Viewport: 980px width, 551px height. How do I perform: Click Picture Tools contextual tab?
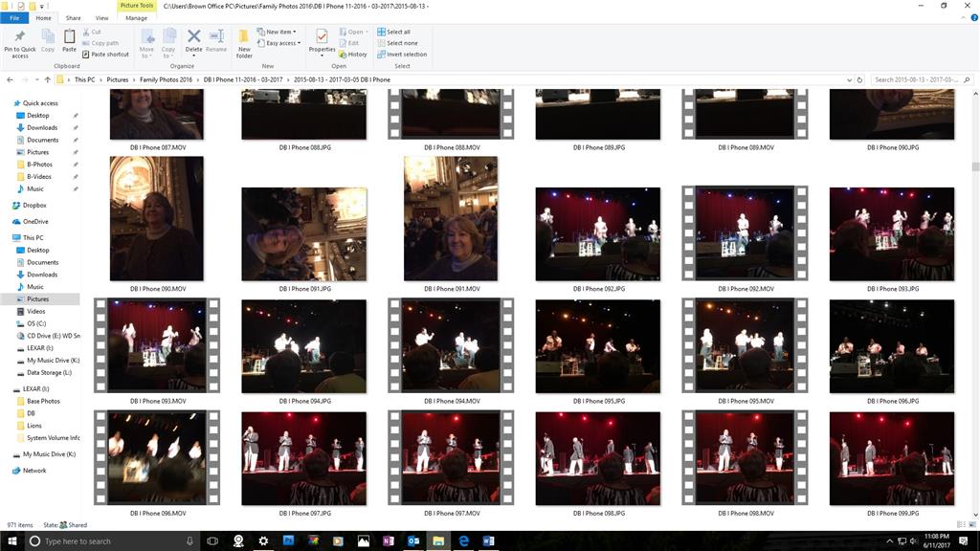click(137, 6)
